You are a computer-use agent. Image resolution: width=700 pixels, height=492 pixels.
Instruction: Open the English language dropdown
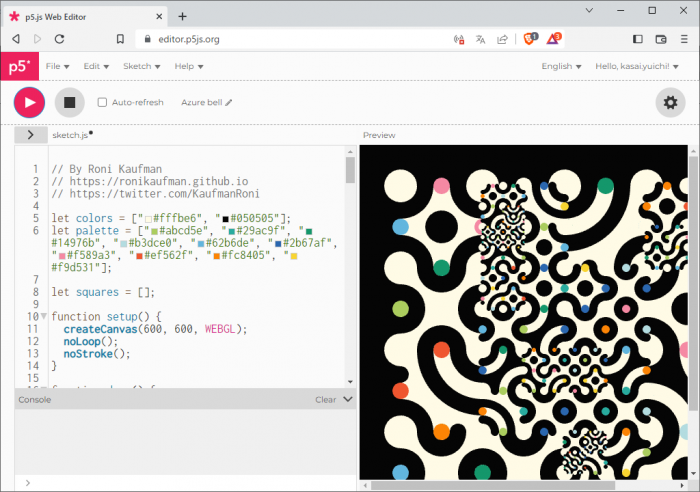pyautogui.click(x=561, y=66)
